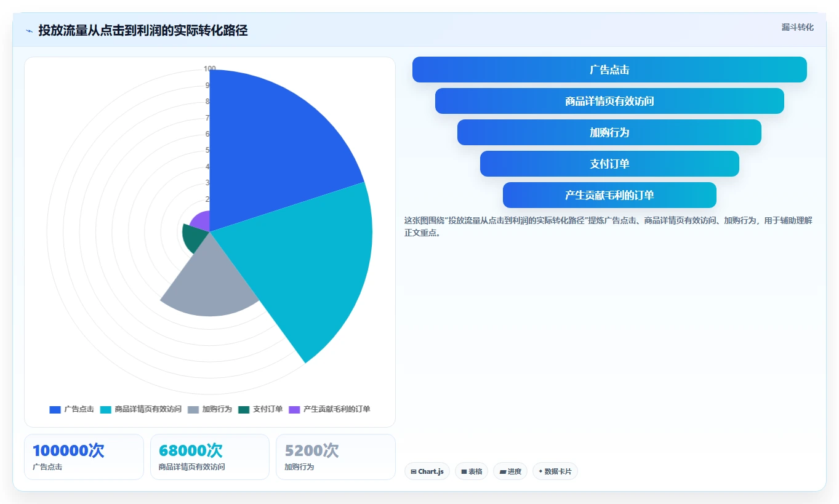This screenshot has width=839, height=504.
Task: Toggle the 支付订单 legend swatch
Action: point(244,409)
